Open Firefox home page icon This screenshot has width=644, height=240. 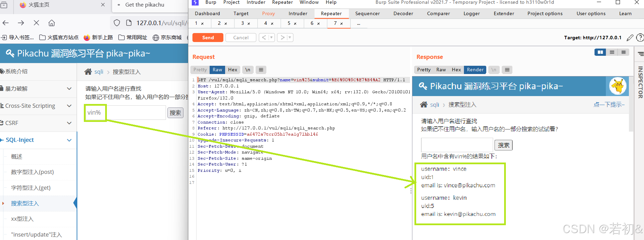pos(52,23)
